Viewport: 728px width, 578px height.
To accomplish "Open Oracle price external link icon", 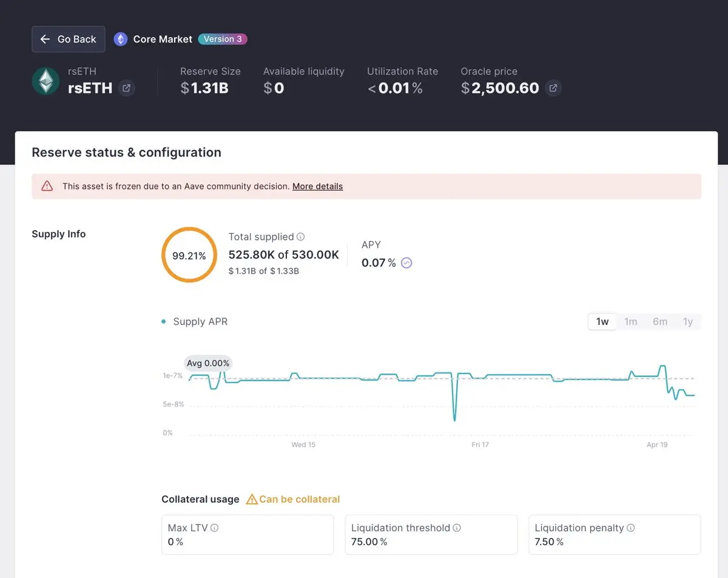I will tap(553, 88).
